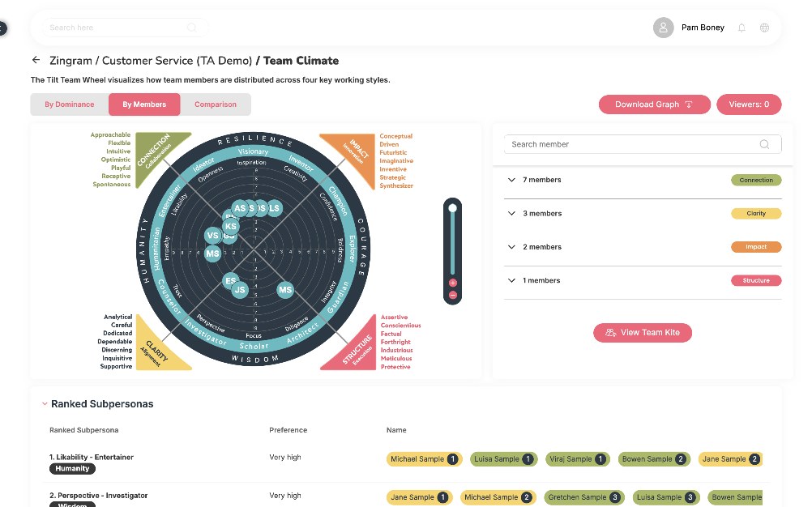
Task: Open View Team Kite
Action: [642, 333]
